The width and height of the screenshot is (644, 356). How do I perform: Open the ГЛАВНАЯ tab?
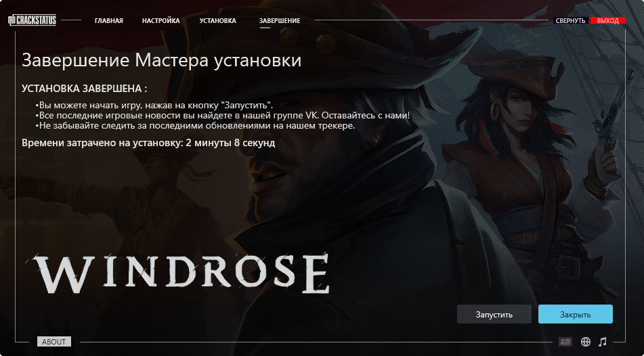point(109,20)
